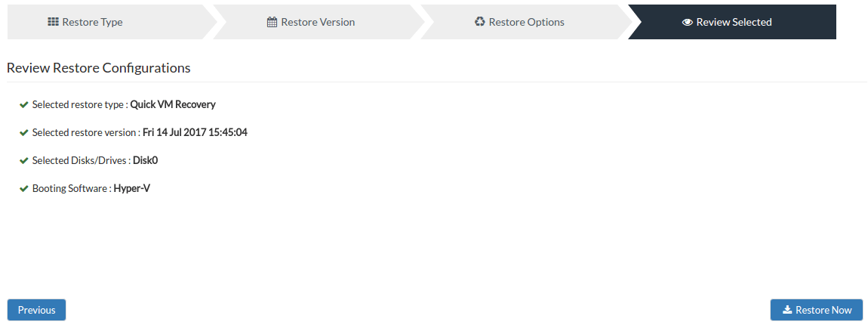The image size is (868, 328).
Task: Click the 'Selected restore version :' label
Action: click(x=86, y=132)
